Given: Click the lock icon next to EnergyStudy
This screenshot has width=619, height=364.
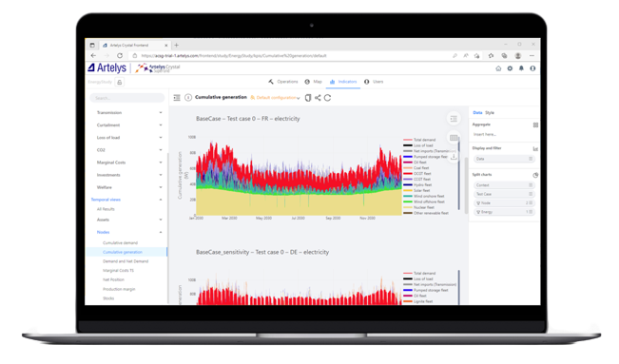Looking at the screenshot, I should point(120,82).
